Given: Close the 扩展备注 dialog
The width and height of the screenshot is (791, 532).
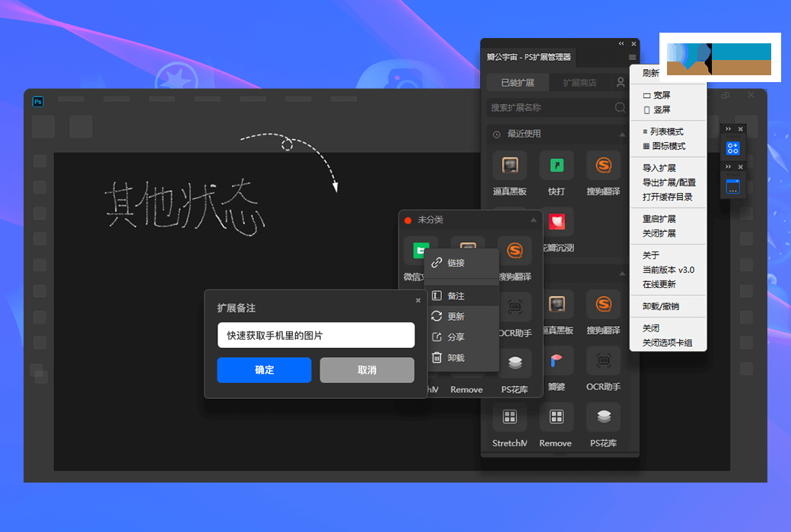Looking at the screenshot, I should [x=418, y=300].
